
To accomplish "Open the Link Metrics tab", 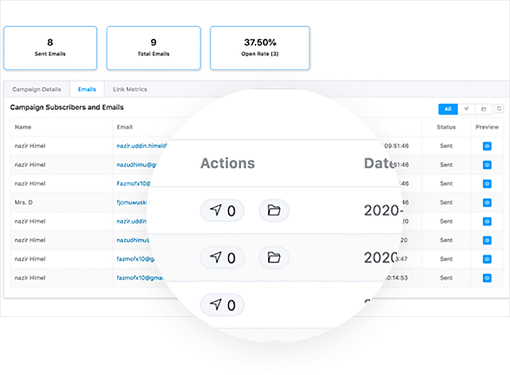I will click(130, 89).
